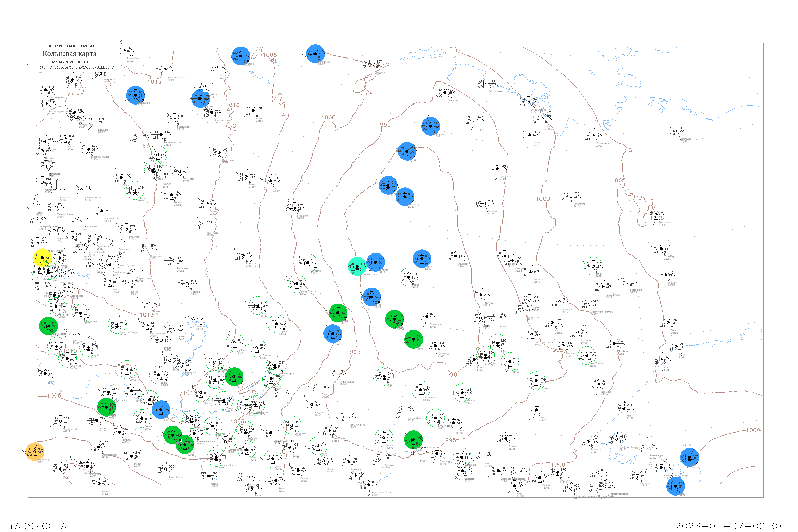Image resolution: width=798 pixels, height=532 pixels.
Task: Click the dashed green Verkhnyaya Gutara station
Action: click(x=117, y=324)
